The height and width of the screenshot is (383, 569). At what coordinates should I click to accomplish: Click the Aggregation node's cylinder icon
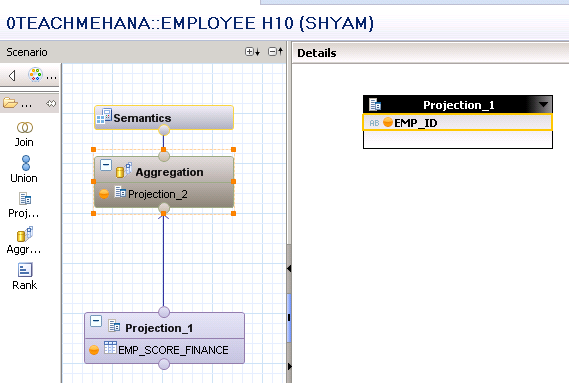pyautogui.click(x=124, y=170)
